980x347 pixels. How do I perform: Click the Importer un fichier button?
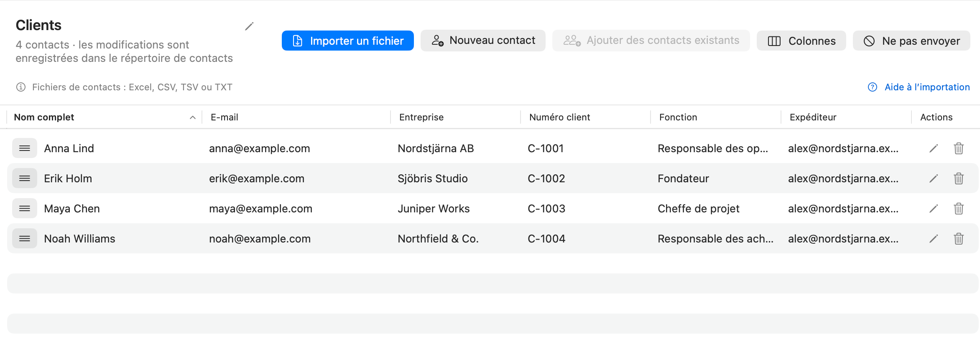pos(348,41)
